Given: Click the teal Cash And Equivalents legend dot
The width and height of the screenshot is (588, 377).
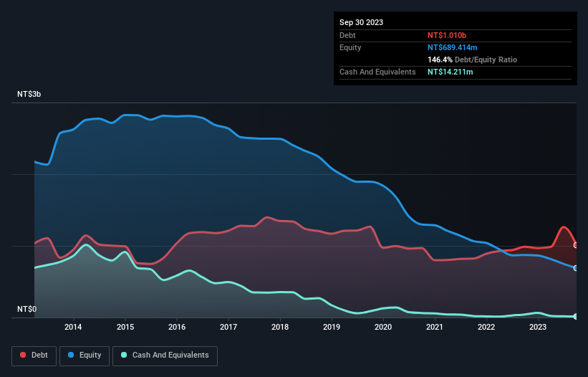Looking at the screenshot, I should (124, 355).
